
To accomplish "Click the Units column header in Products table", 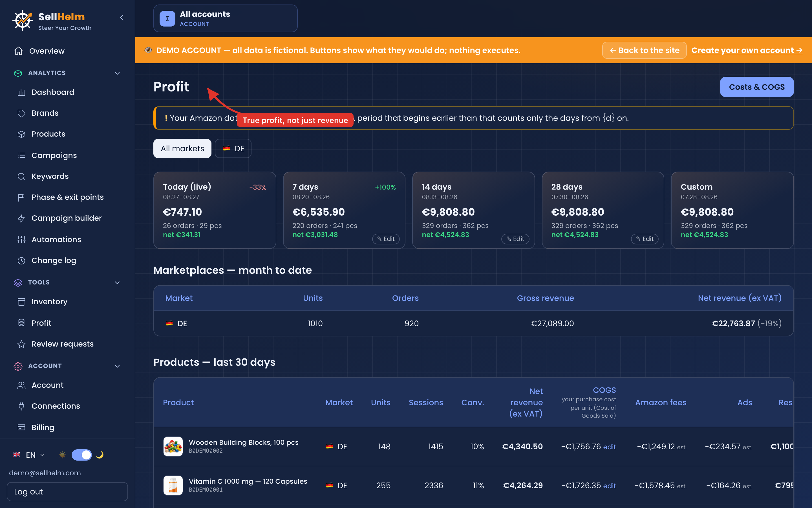I will 381,402.
